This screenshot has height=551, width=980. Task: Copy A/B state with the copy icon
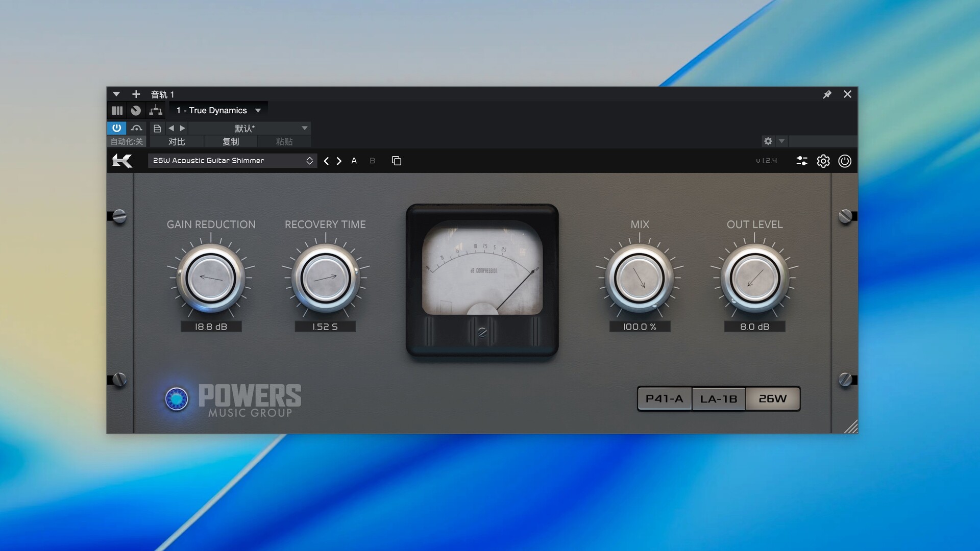coord(397,161)
